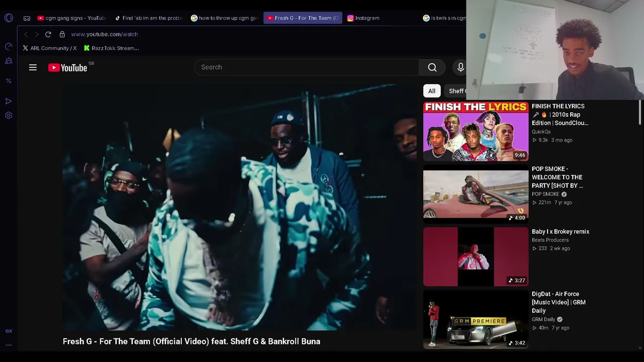Click the padlock site security icon

pos(62,34)
